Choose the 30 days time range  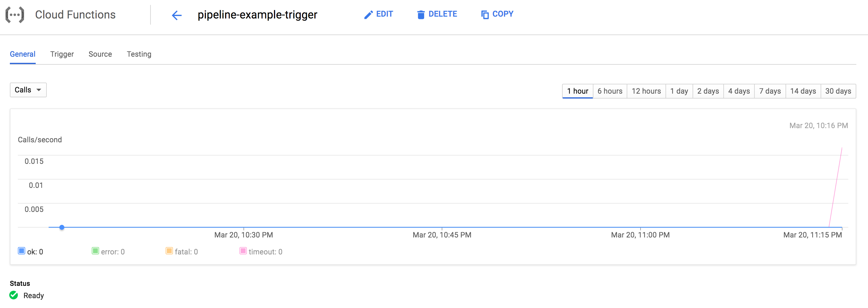point(838,91)
